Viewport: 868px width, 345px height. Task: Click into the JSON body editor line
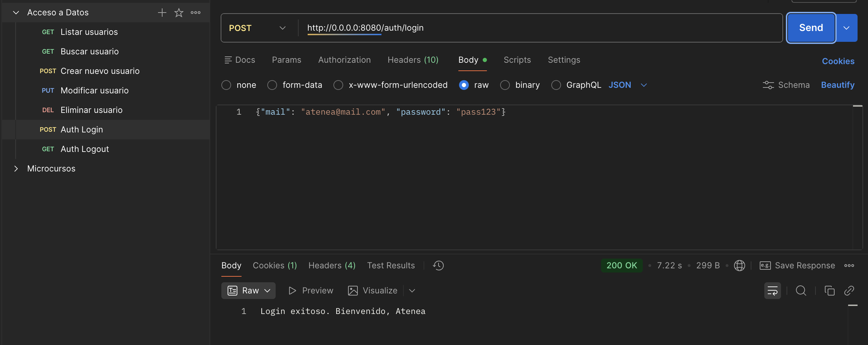(x=380, y=112)
